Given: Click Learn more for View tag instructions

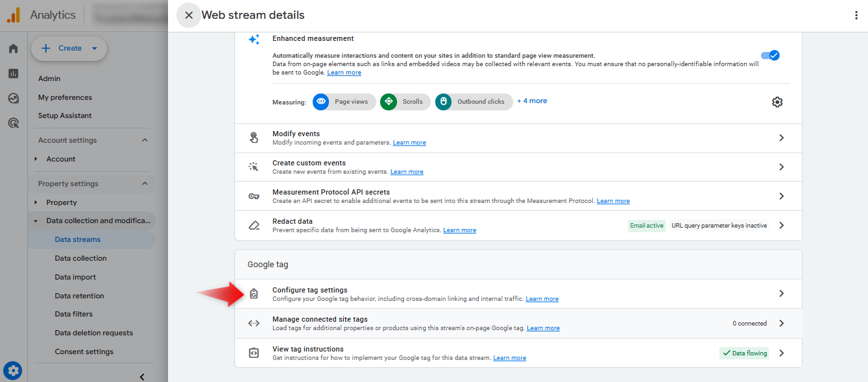Looking at the screenshot, I should click(x=509, y=358).
